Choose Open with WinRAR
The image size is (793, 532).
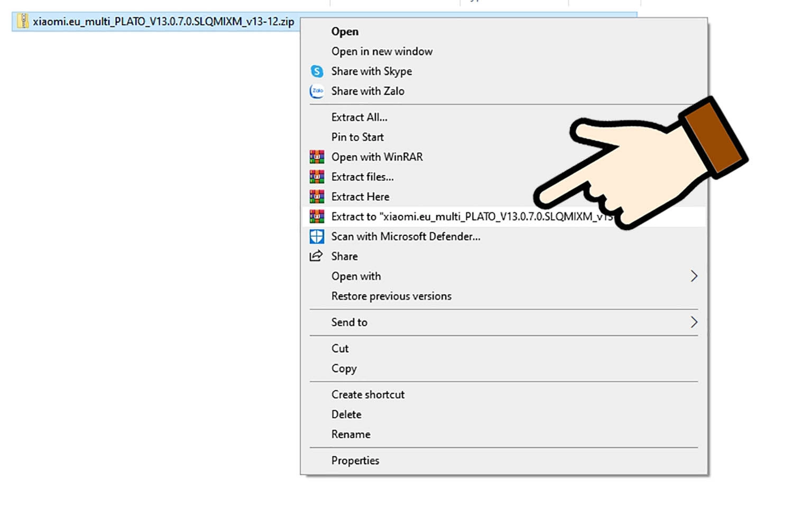point(504,157)
